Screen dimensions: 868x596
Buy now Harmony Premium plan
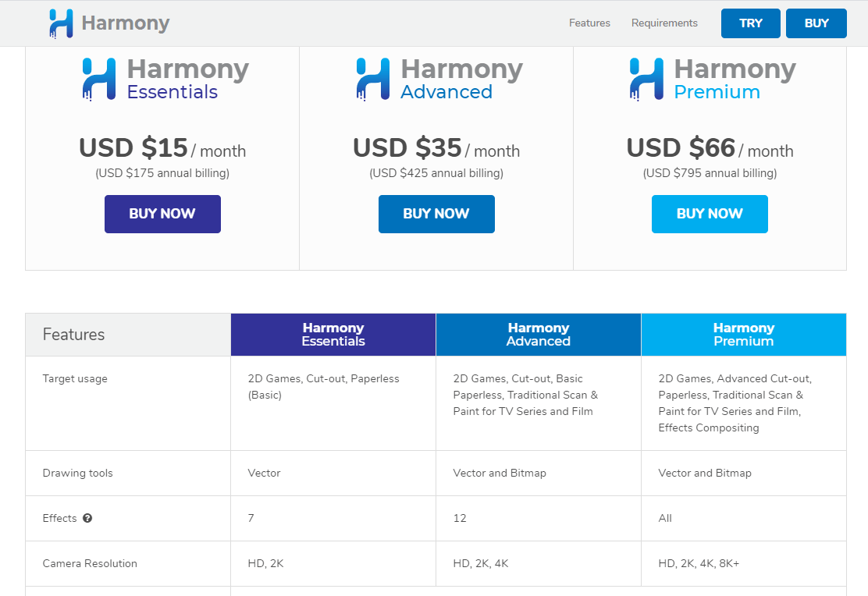coord(710,215)
